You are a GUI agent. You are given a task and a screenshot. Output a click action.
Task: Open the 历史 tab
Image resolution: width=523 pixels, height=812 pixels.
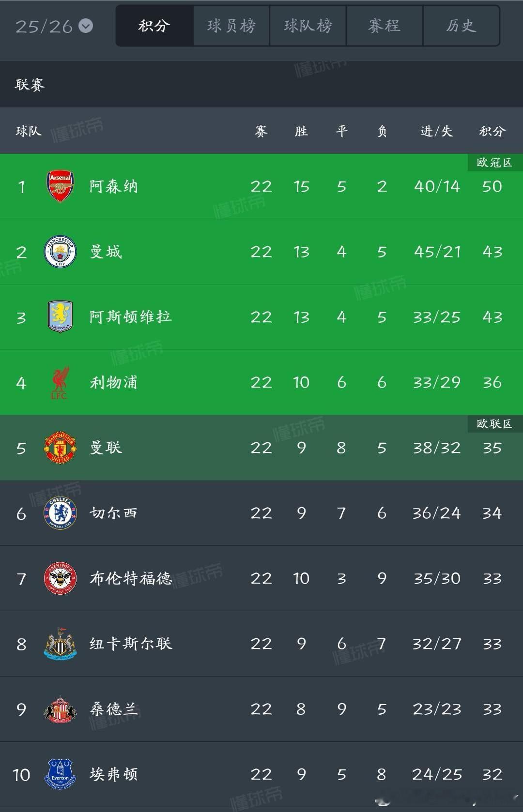click(x=461, y=26)
